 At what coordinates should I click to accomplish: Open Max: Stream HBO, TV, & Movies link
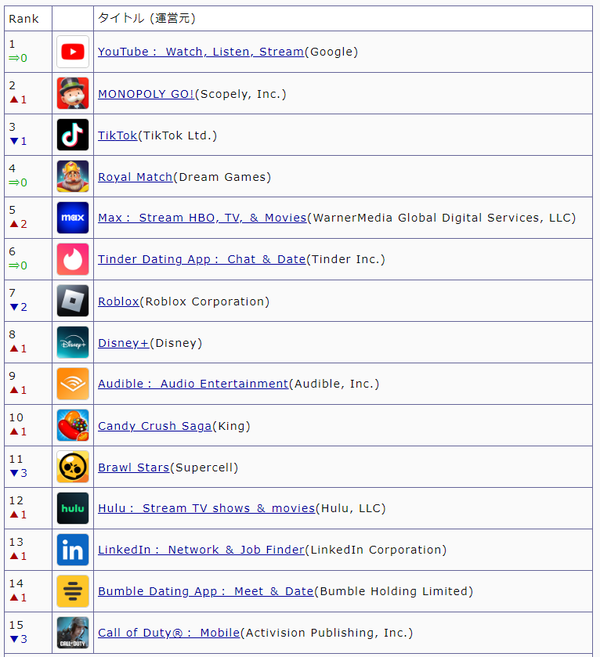pyautogui.click(x=202, y=217)
